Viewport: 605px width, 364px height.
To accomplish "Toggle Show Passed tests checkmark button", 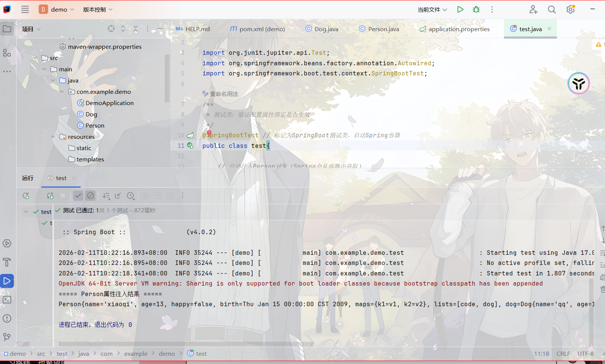I will [78, 196].
